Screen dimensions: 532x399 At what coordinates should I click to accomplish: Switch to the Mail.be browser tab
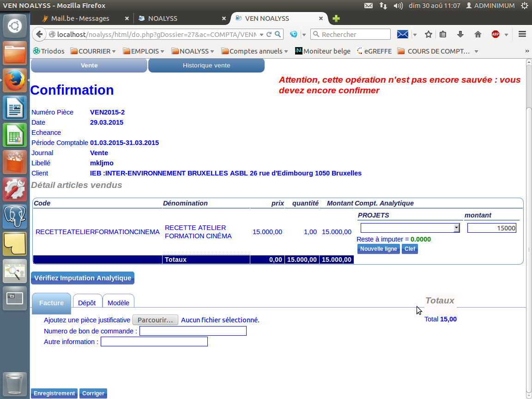(x=82, y=18)
